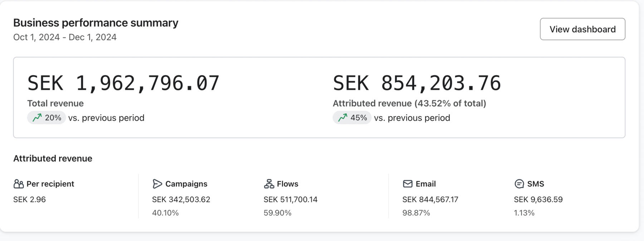Click the SMS chat bubble icon

[519, 184]
